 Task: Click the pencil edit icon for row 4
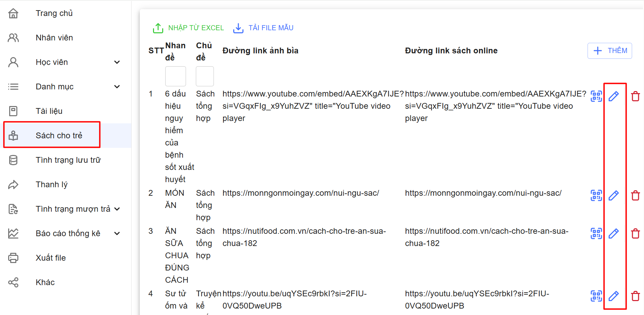[613, 296]
